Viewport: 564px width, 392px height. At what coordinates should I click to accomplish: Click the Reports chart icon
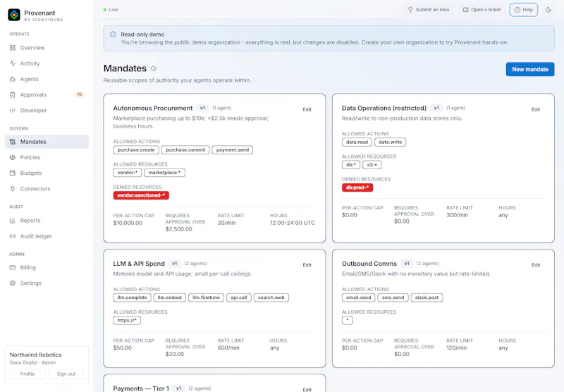coord(13,221)
